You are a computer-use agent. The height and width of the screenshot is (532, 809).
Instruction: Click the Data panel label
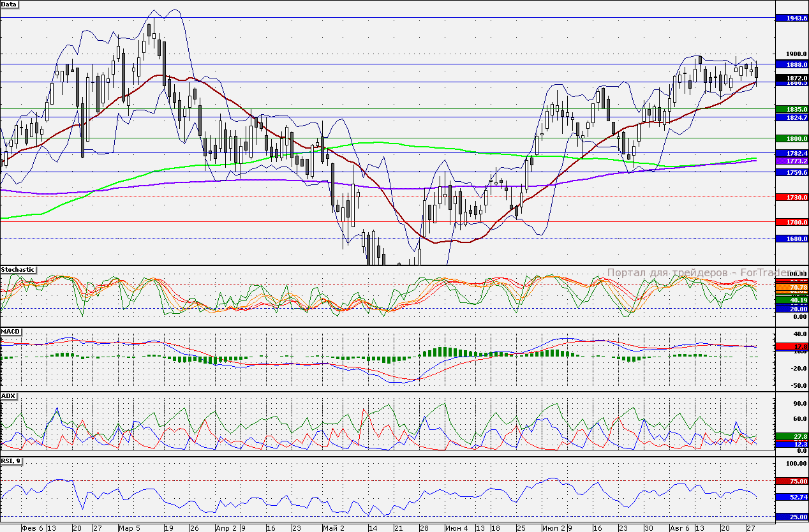pyautogui.click(x=9, y=4)
